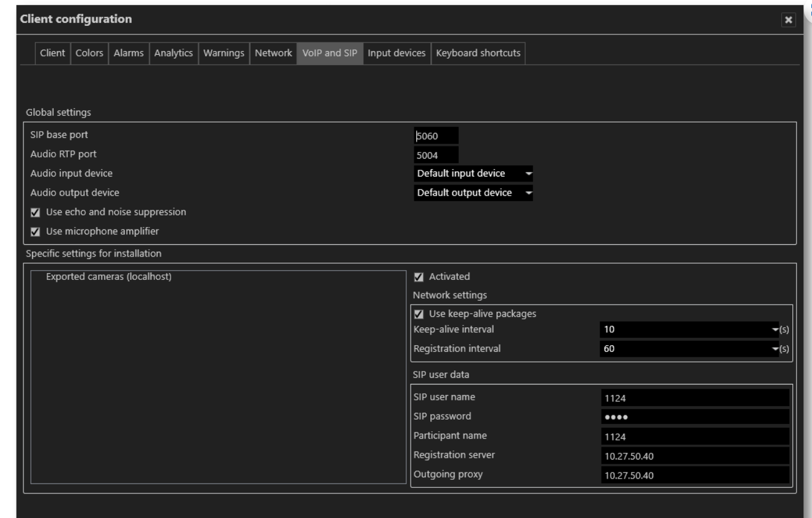Image resolution: width=812 pixels, height=518 pixels.
Task: Click the SIP base port field
Action: tap(436, 136)
